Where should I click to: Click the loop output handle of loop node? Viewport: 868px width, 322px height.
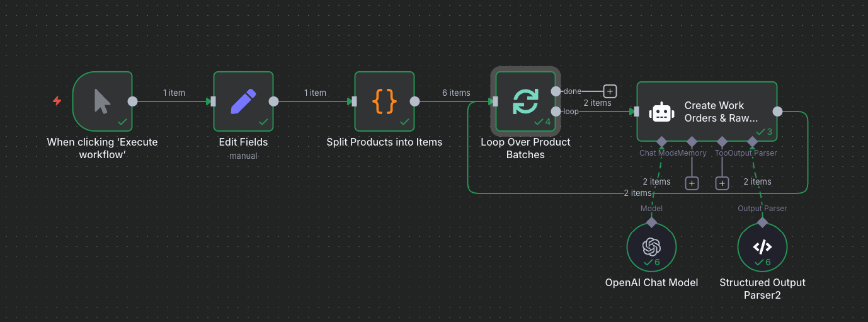pos(556,112)
